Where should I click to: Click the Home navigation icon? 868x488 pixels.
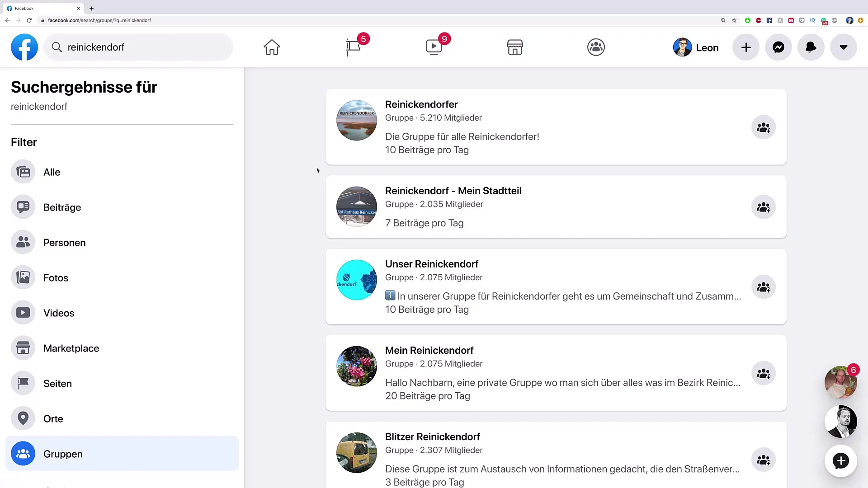pos(272,47)
